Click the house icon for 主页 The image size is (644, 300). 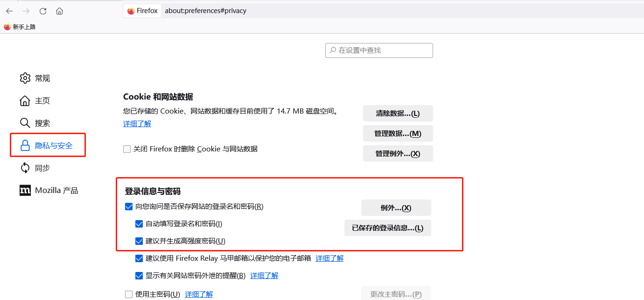(25, 100)
